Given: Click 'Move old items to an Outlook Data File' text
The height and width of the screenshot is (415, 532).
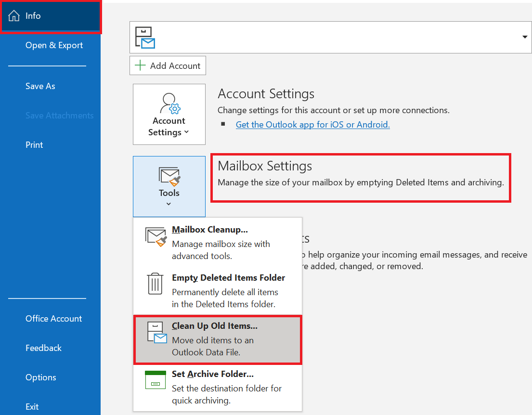Looking at the screenshot, I should click(213, 347).
